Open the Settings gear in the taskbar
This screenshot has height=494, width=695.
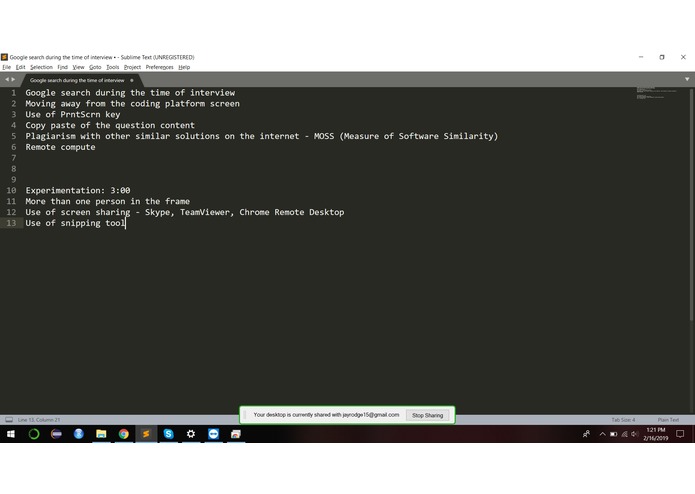click(191, 434)
